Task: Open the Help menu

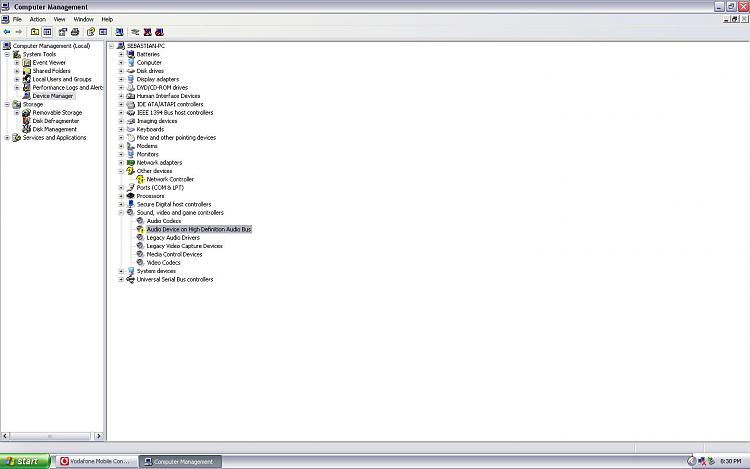Action: [x=107, y=20]
